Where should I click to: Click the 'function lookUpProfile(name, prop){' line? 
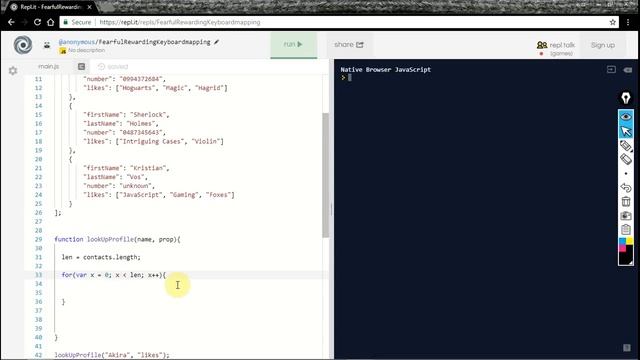tap(118, 239)
